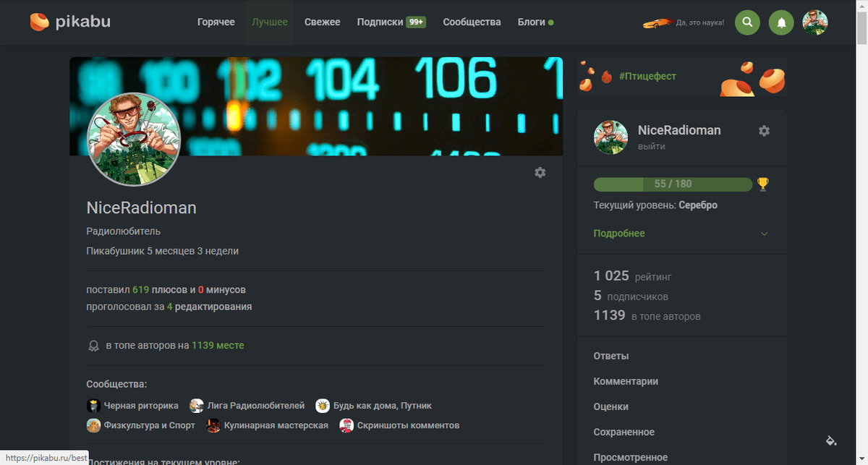Open the Сообщества tab
Screen dimensions: 868x465
pyautogui.click(x=472, y=22)
